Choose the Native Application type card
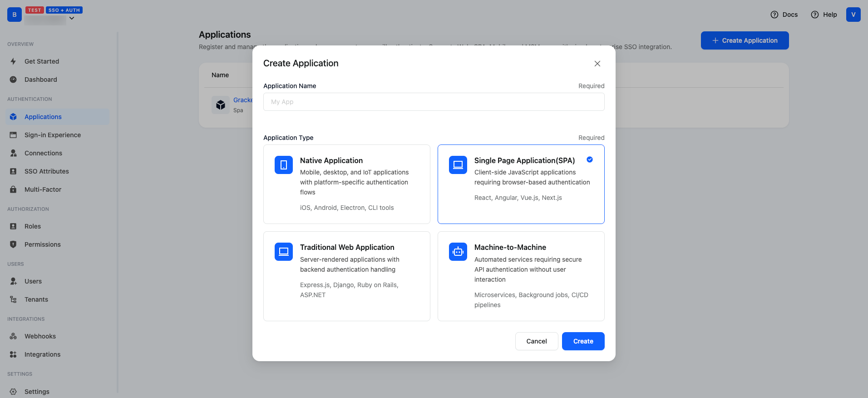The image size is (868, 398). [346, 184]
